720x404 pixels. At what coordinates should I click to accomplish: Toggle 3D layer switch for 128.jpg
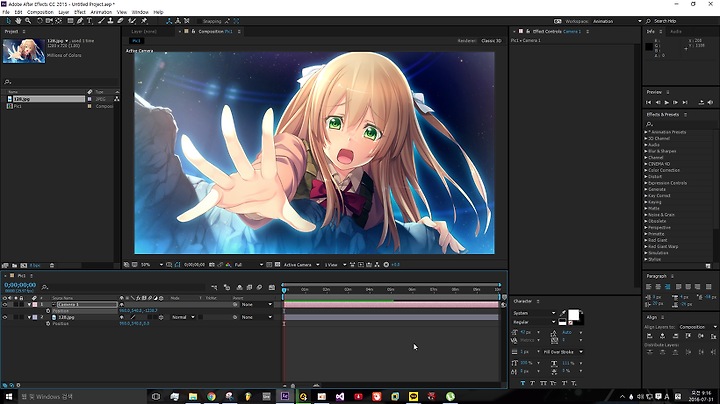tap(161, 317)
